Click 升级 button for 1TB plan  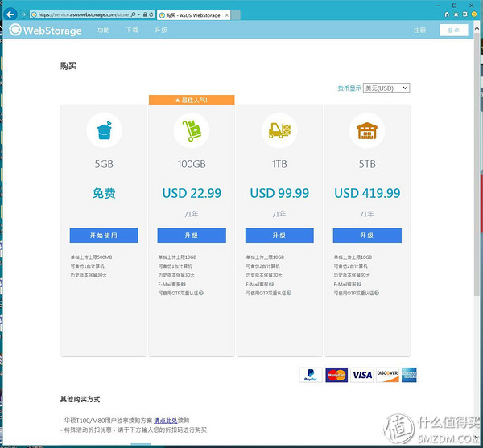[x=279, y=236]
